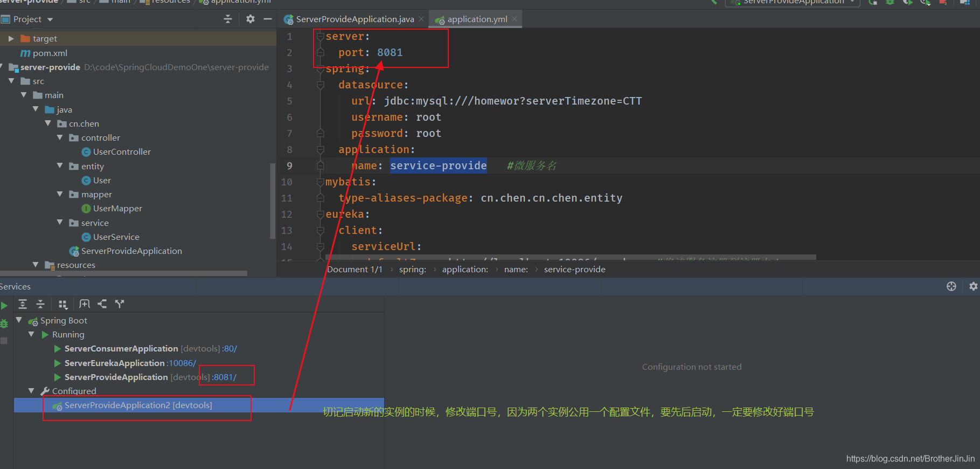Click 'service-provide' in the editor breadcrumb
980x469 pixels.
click(x=575, y=270)
